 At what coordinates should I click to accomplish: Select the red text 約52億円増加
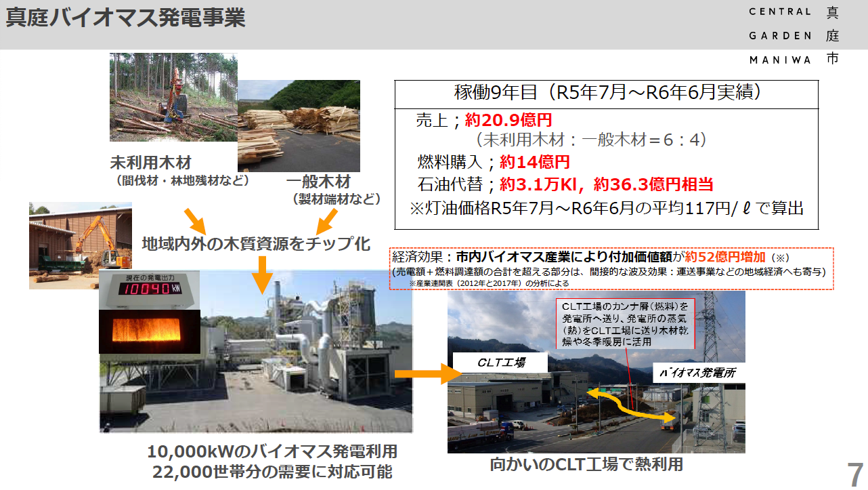pyautogui.click(x=725, y=258)
